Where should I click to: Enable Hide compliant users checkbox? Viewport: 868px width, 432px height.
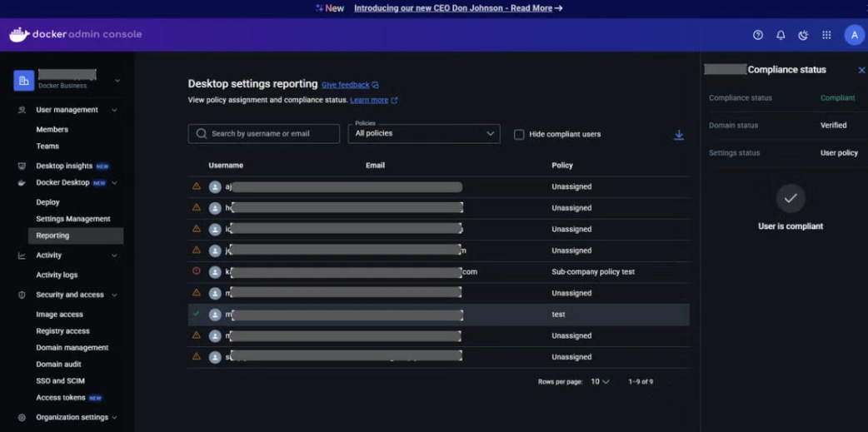pos(519,134)
